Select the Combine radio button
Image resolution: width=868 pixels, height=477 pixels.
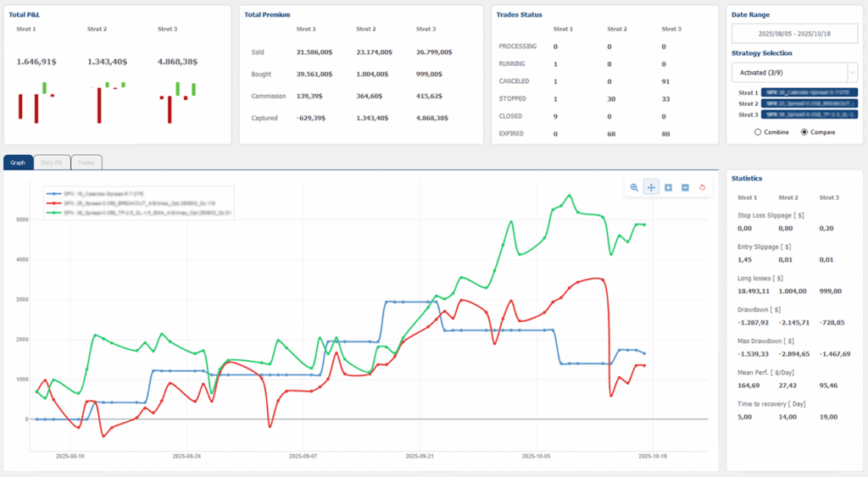tap(758, 132)
